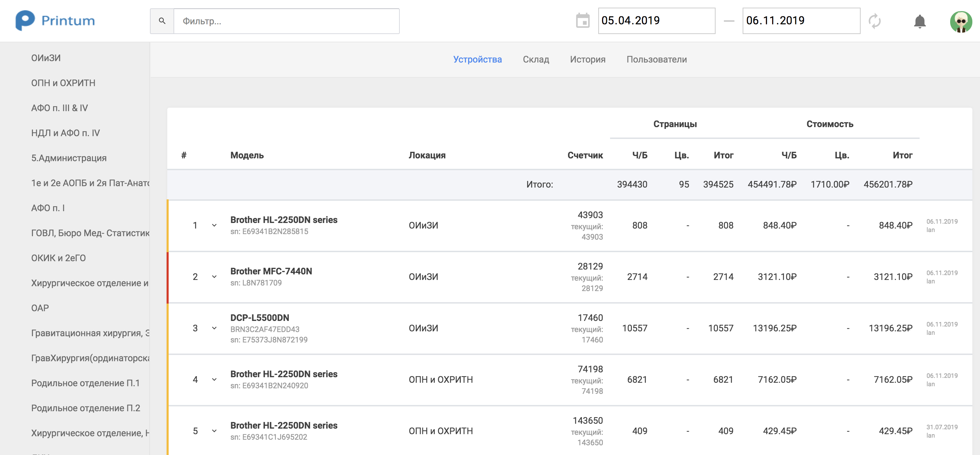The width and height of the screenshot is (980, 455).
Task: Click serial sn: E69341B2N285815
Action: pos(269,232)
